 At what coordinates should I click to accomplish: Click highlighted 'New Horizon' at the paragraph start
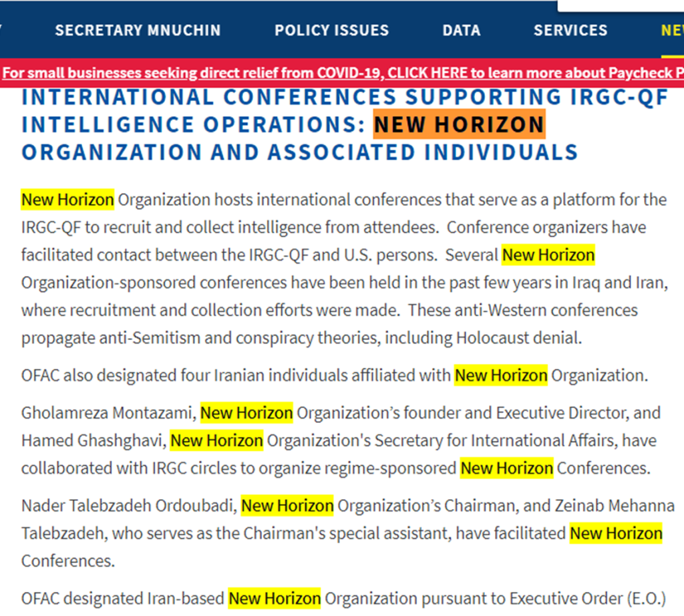click(x=67, y=199)
